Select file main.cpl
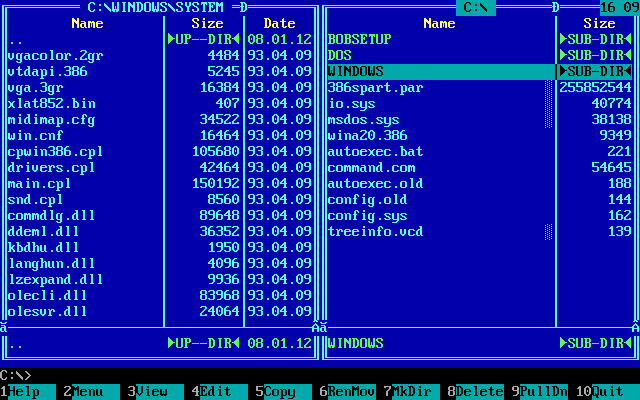The height and width of the screenshot is (400, 640). click(x=160, y=183)
